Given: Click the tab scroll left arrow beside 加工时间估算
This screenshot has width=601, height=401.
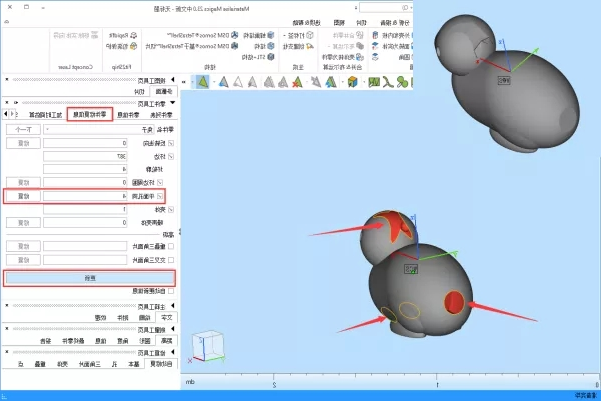Looking at the screenshot, I should pyautogui.click(x=5, y=114).
